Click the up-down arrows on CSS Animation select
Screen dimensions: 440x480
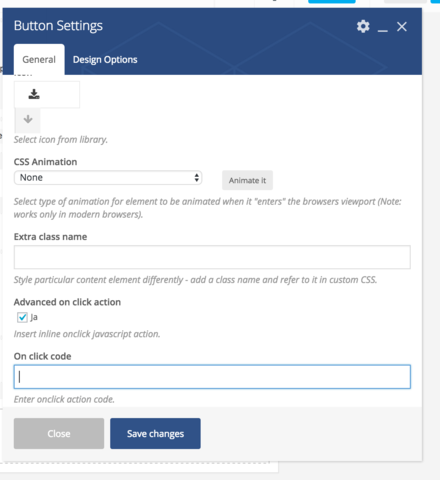197,178
